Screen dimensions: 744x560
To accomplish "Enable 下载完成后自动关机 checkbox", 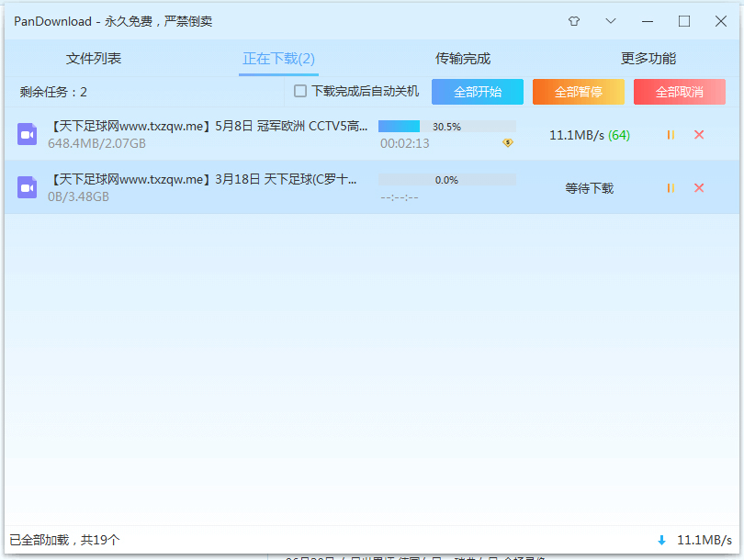I will [x=300, y=91].
